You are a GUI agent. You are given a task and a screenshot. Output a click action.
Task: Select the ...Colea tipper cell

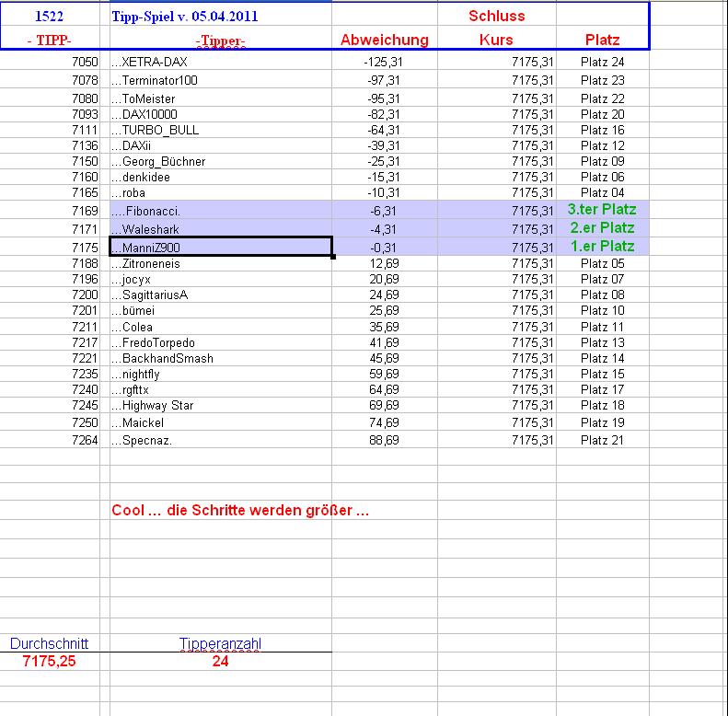click(221, 327)
